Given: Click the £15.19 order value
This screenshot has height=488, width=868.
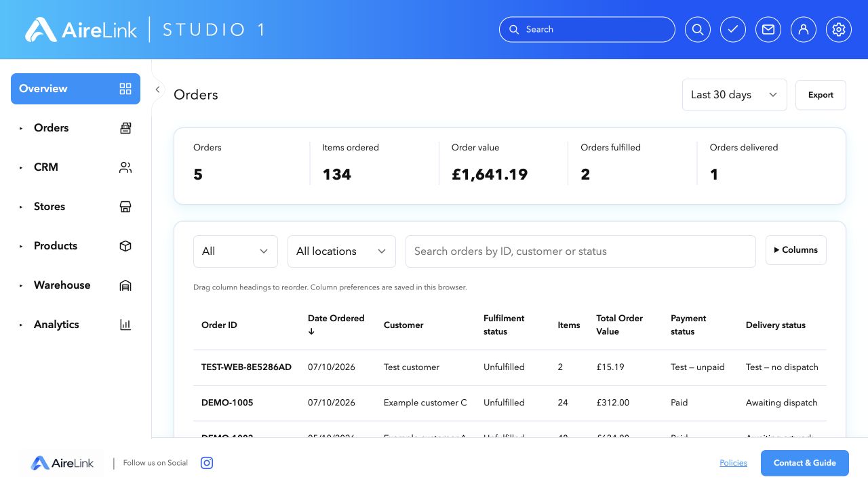Looking at the screenshot, I should tap(610, 367).
